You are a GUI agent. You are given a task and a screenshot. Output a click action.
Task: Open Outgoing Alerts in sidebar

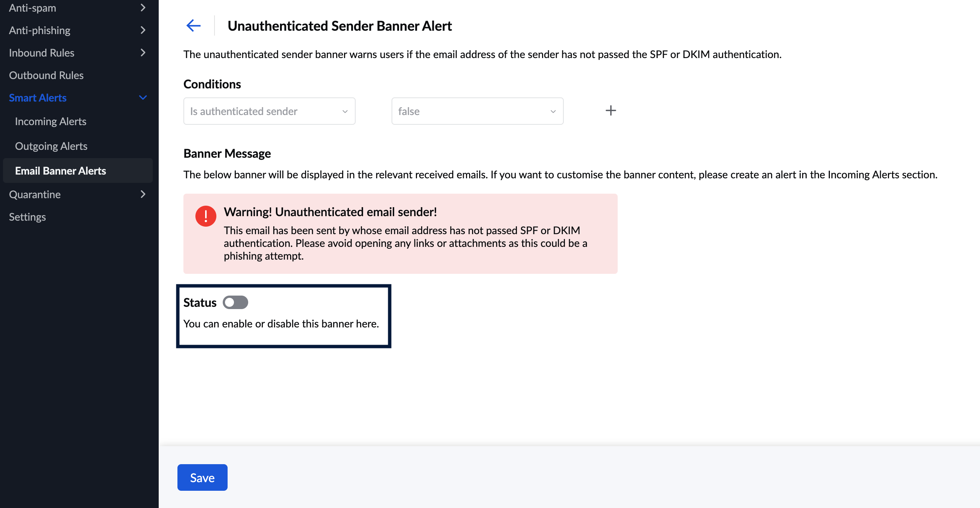[x=51, y=146]
